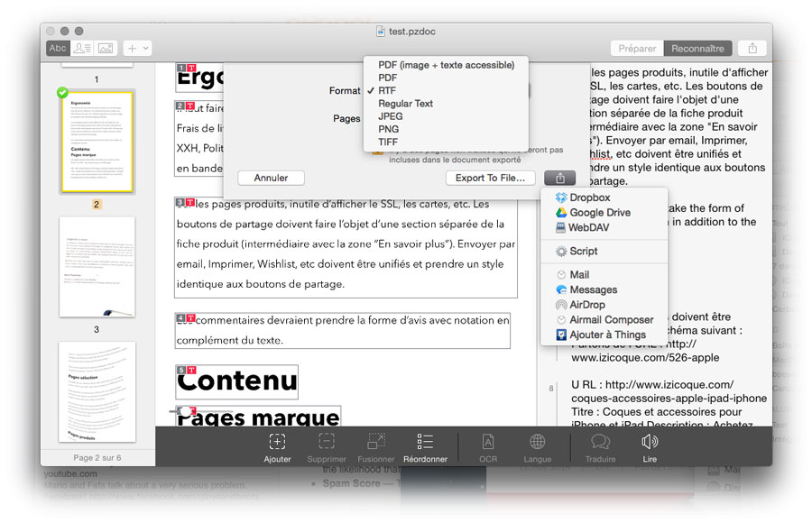The image size is (812, 523).
Task: Select the checked RTF format
Action: coord(446,90)
